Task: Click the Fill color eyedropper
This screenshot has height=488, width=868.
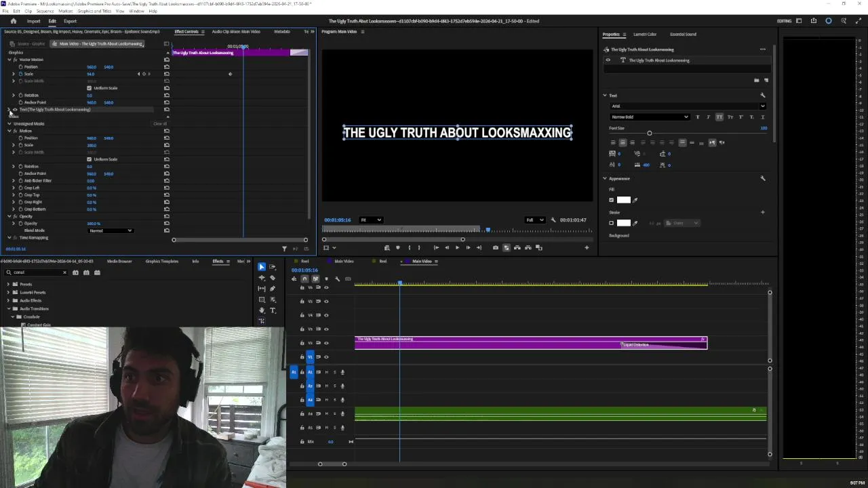Action: click(x=635, y=200)
